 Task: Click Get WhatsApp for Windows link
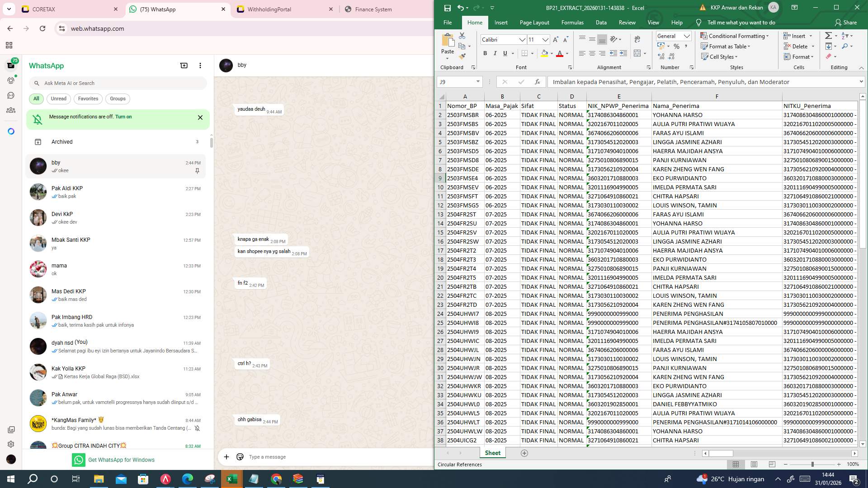pos(121,460)
